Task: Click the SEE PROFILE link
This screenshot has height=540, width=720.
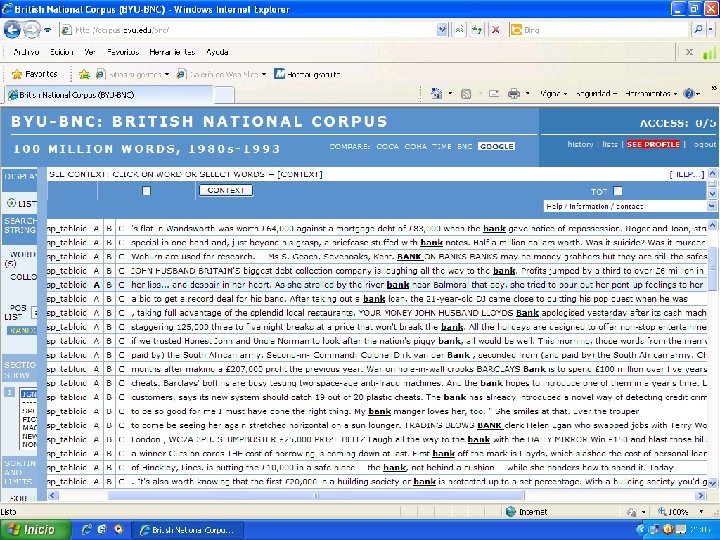Action: pyautogui.click(x=653, y=144)
